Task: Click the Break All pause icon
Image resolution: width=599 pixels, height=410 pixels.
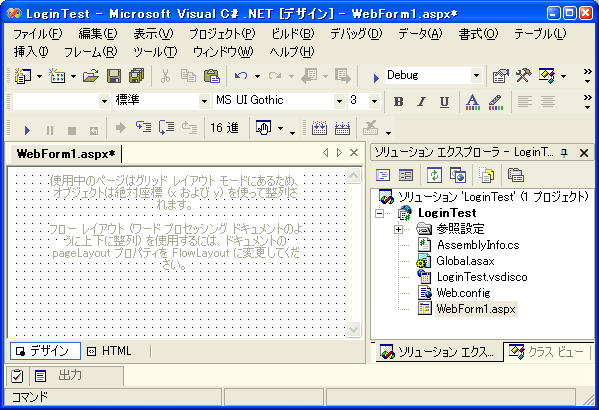Action: tap(50, 131)
